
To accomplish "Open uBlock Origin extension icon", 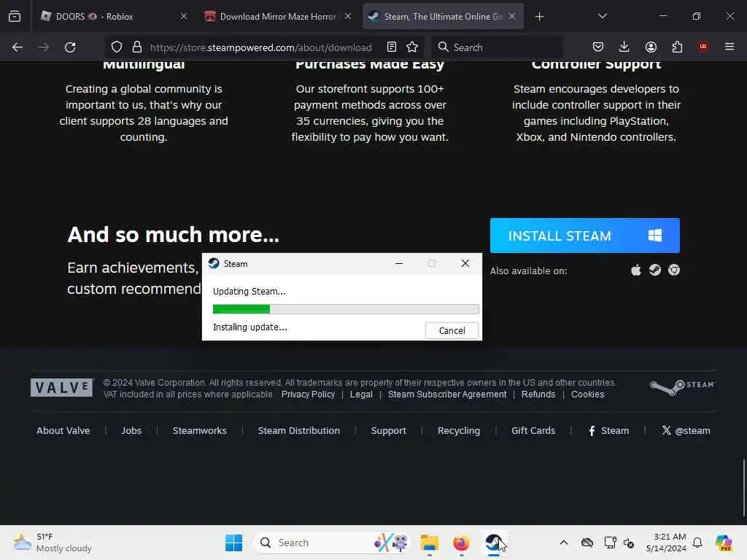I will tap(703, 47).
